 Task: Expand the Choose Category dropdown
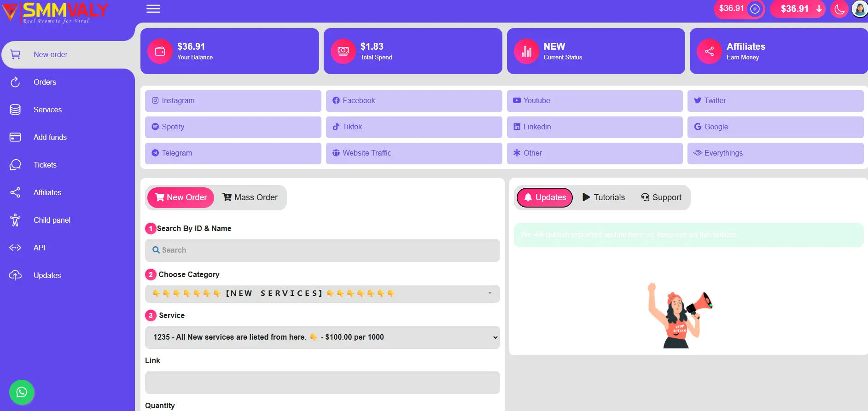[x=322, y=294]
